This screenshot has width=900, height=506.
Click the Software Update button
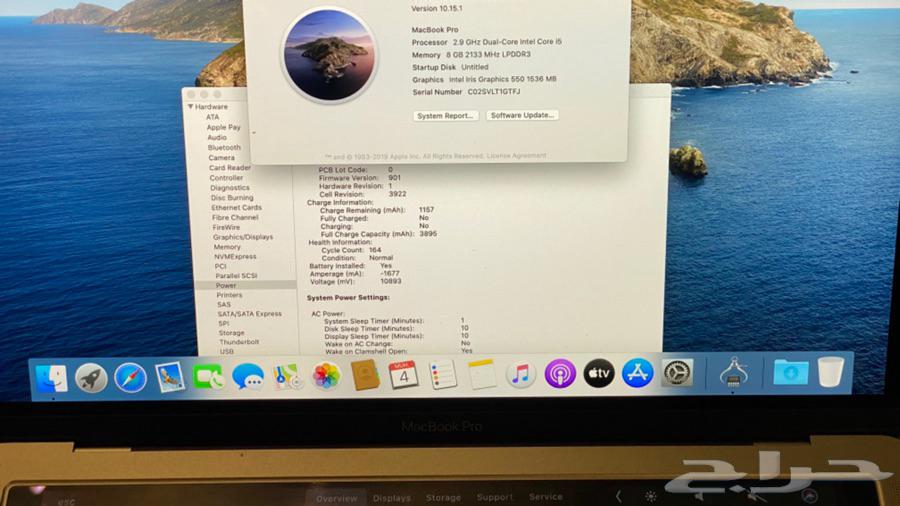[522, 115]
